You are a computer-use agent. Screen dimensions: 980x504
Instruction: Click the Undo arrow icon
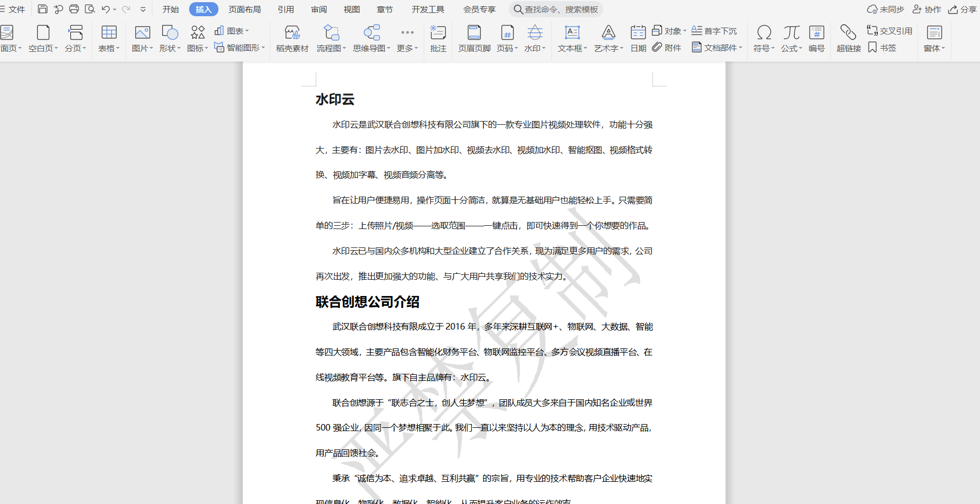click(x=106, y=9)
